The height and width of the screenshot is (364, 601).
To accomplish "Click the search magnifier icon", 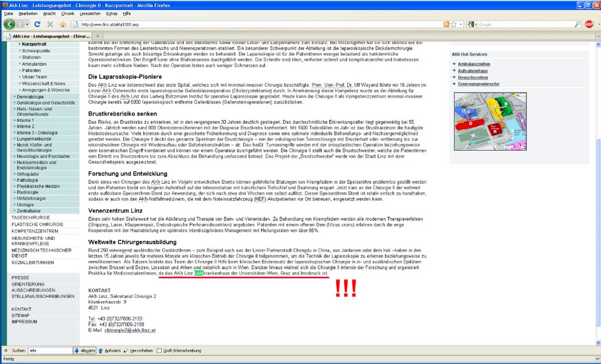I will pyautogui.click(x=577, y=24).
